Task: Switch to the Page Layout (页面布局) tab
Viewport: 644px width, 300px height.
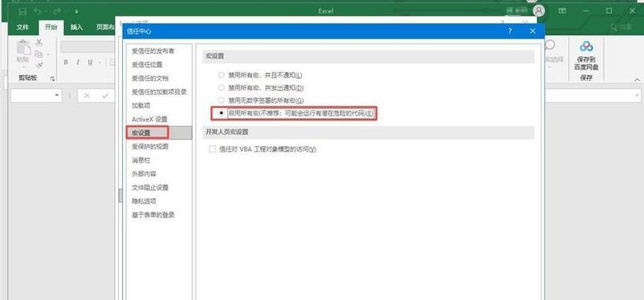Action: pos(105,27)
